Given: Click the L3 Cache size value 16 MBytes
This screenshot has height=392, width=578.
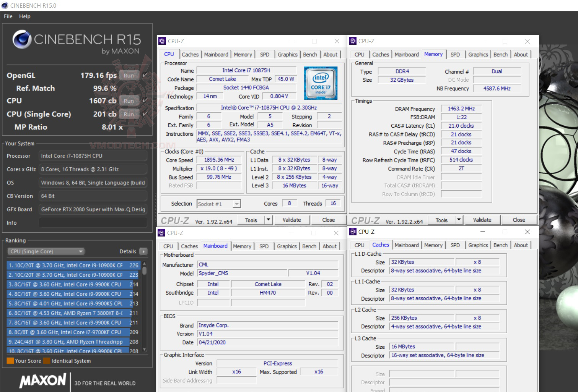Looking at the screenshot, I should click(422, 347).
